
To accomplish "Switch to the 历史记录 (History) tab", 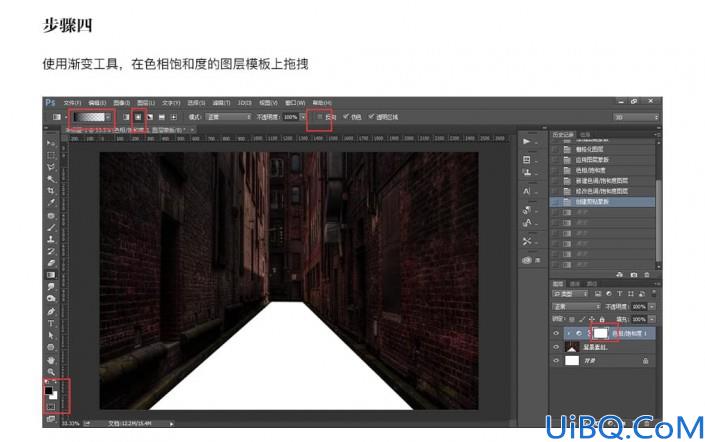I will click(563, 134).
